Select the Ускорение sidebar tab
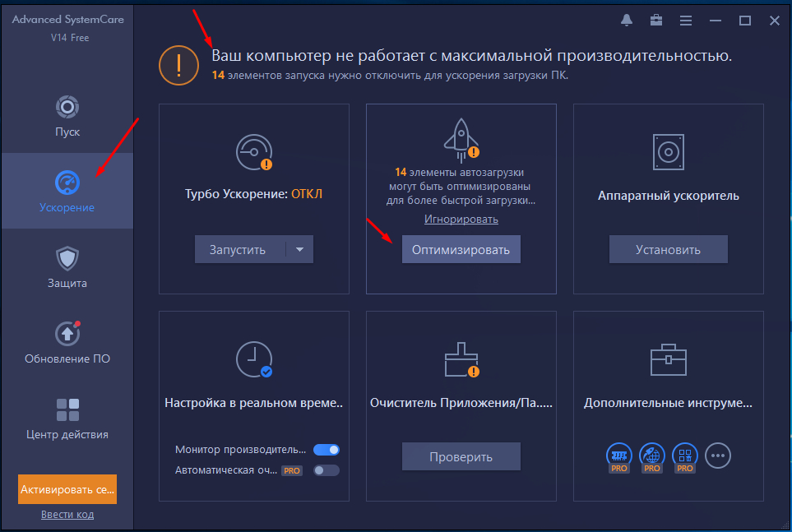Screen dimensions: 792x532 [x=67, y=191]
